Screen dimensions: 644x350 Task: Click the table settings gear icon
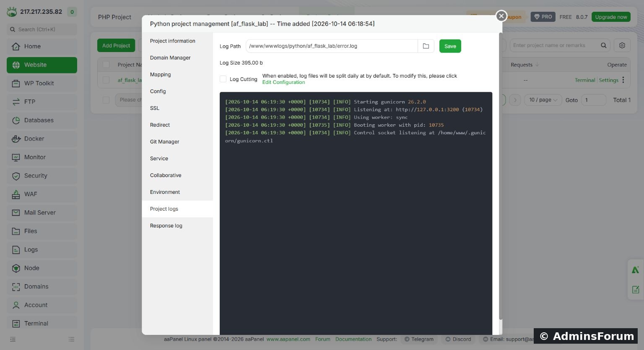622,45
